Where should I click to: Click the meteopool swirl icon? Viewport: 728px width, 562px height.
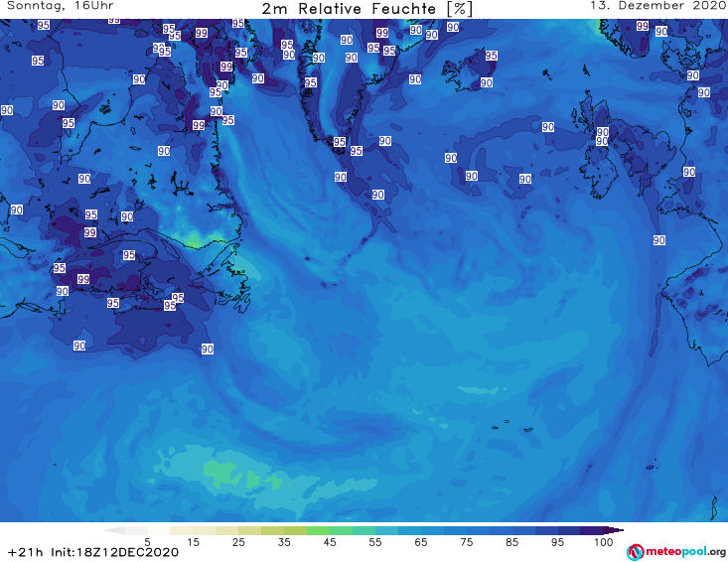pos(635,552)
